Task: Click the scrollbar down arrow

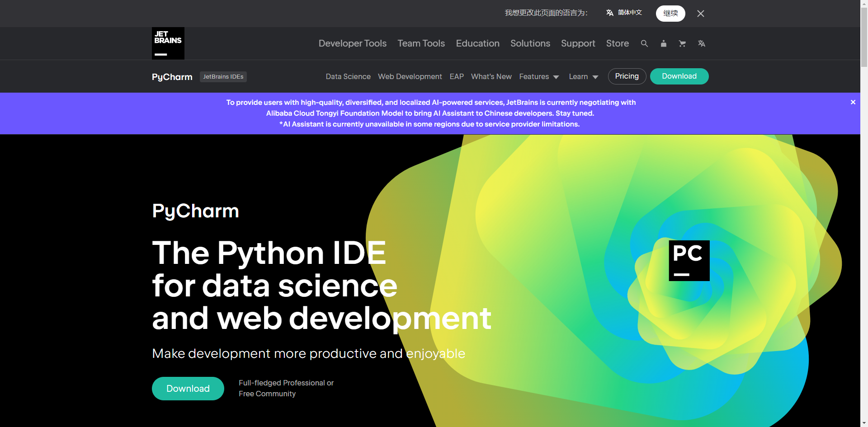Action: tap(864, 423)
